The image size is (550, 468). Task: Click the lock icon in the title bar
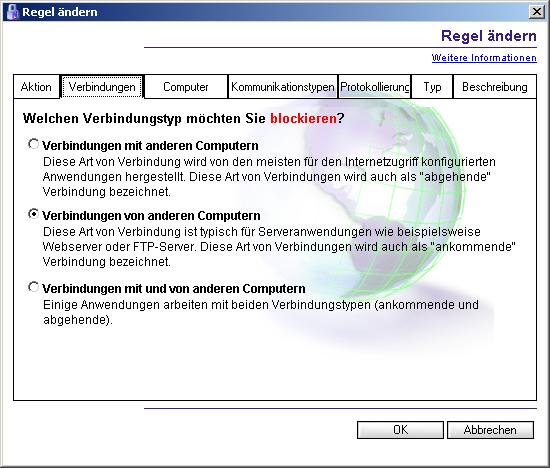pos(12,12)
